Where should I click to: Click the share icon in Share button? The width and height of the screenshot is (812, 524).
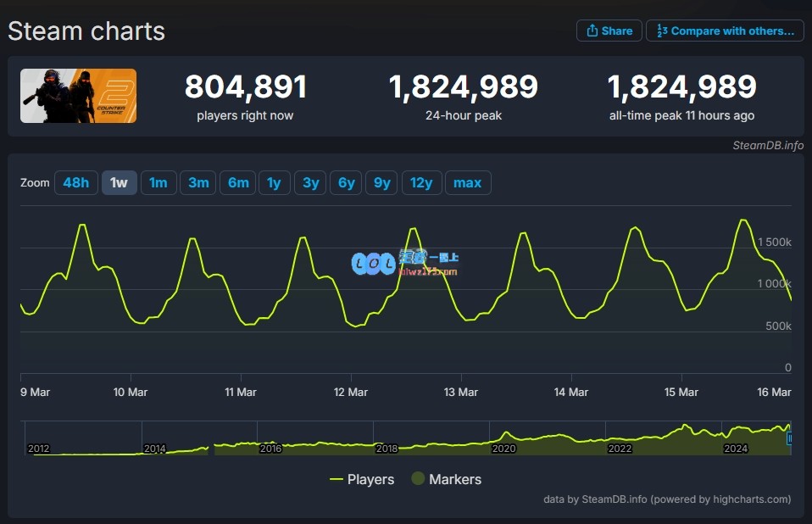coord(592,31)
